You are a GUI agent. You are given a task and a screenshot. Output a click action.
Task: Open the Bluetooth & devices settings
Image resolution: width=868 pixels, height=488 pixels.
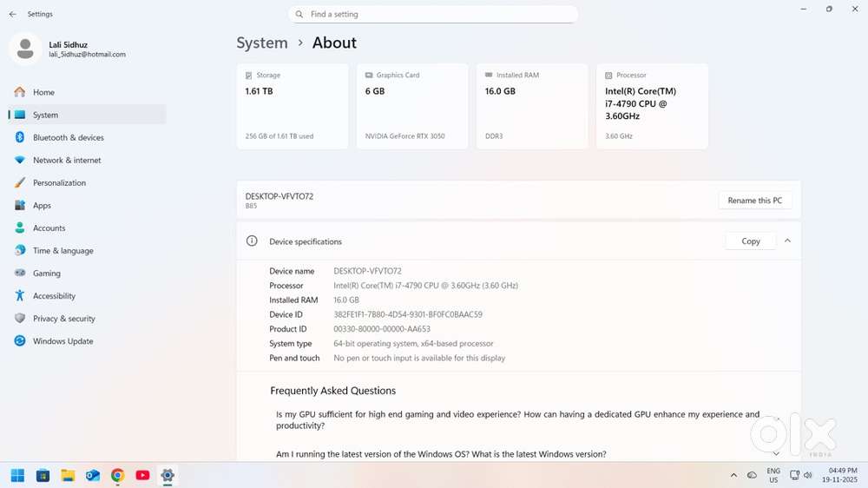(68, 137)
